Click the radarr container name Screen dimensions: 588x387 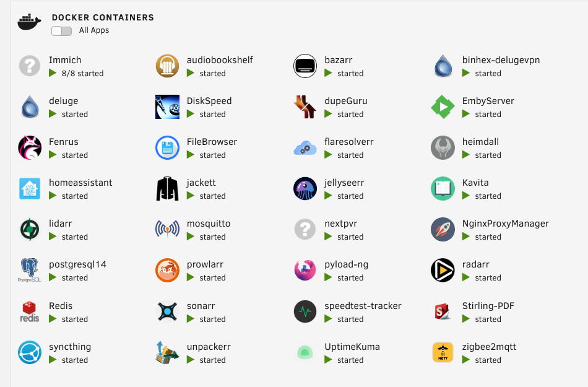click(475, 264)
